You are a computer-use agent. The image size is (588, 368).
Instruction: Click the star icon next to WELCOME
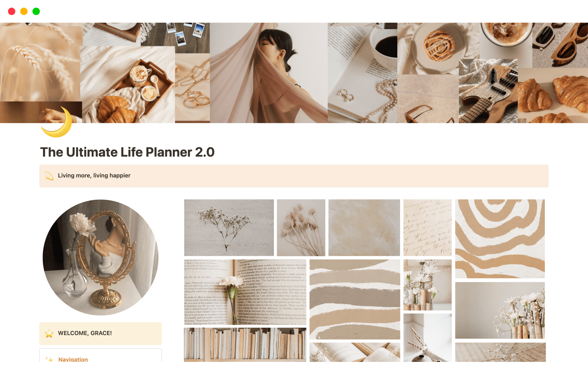click(50, 334)
